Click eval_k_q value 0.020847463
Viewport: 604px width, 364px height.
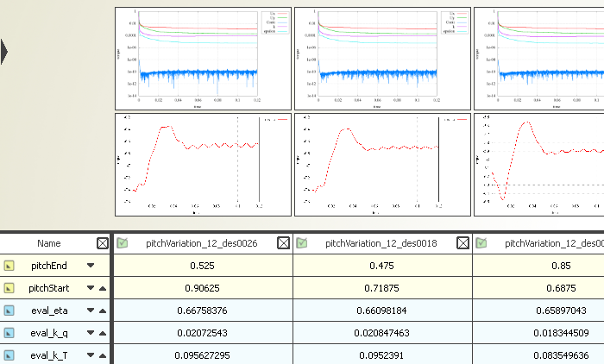tap(382, 332)
